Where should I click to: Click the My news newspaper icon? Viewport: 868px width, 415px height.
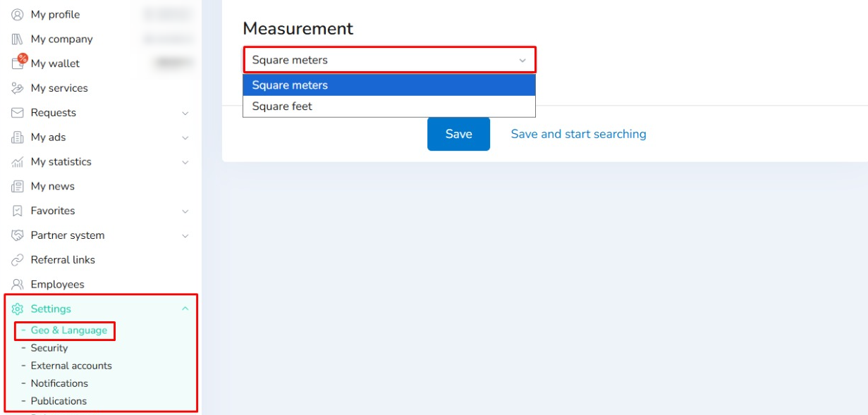tap(18, 187)
